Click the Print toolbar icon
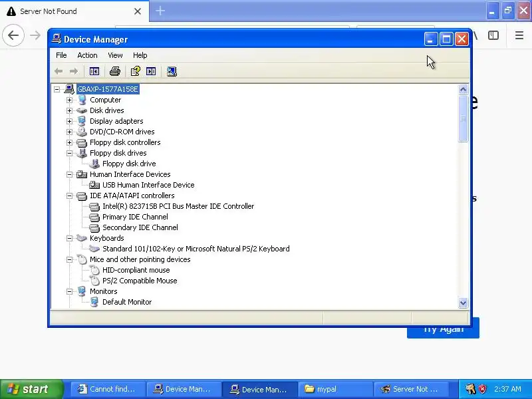 (115, 71)
